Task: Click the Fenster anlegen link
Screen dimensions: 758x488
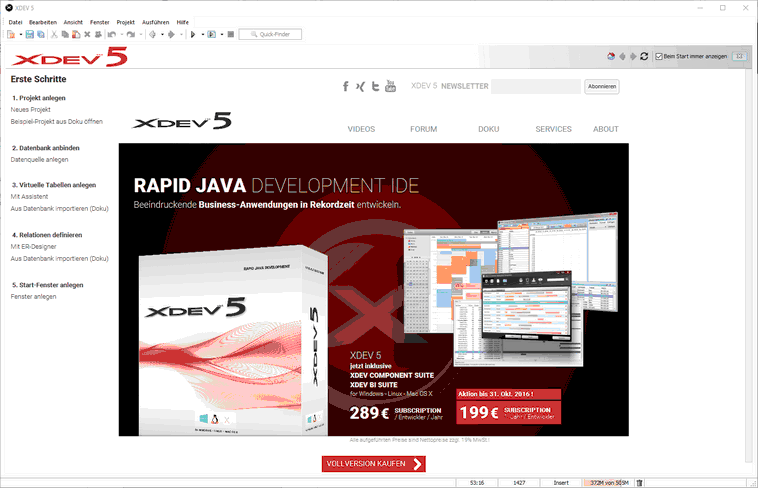Action: pyautogui.click(x=33, y=296)
